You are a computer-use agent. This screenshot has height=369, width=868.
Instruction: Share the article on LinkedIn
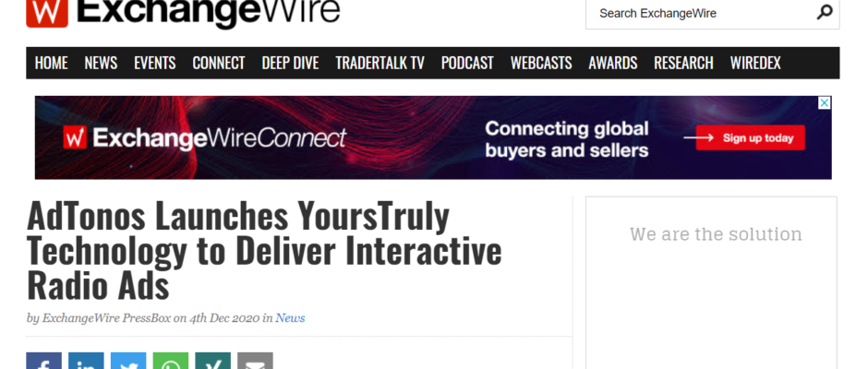86,362
